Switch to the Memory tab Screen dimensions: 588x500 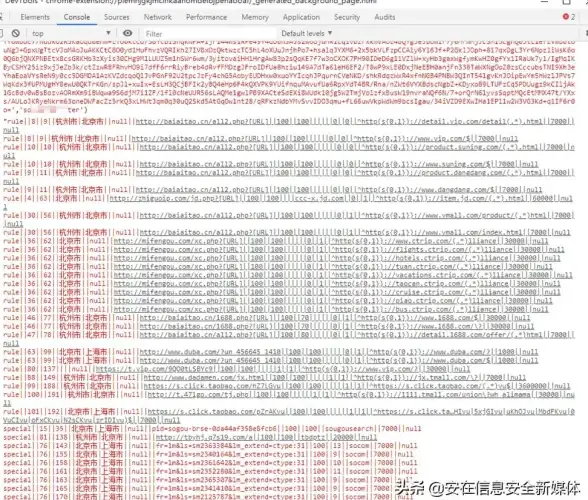click(x=255, y=17)
